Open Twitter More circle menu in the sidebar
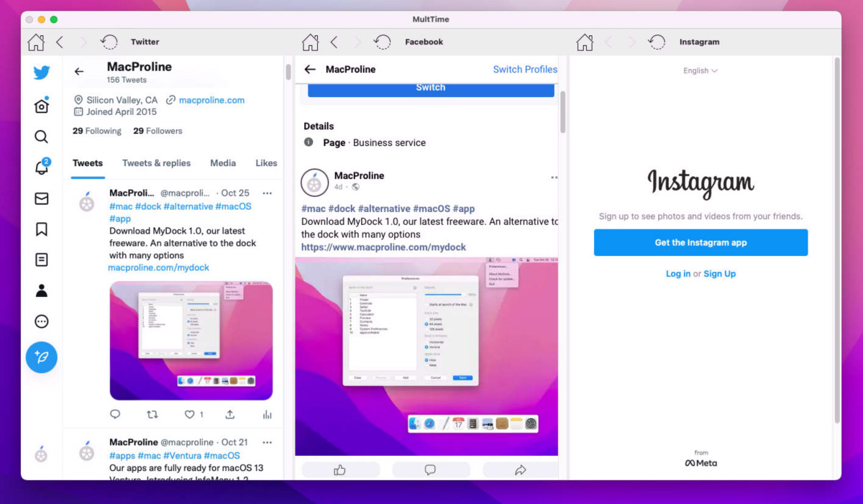The image size is (863, 504). tap(42, 321)
